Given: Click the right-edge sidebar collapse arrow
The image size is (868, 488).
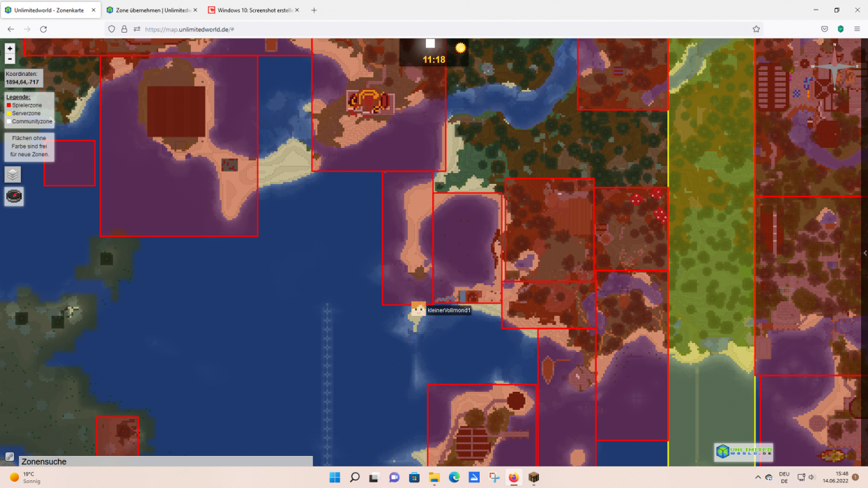Looking at the screenshot, I should [x=865, y=253].
